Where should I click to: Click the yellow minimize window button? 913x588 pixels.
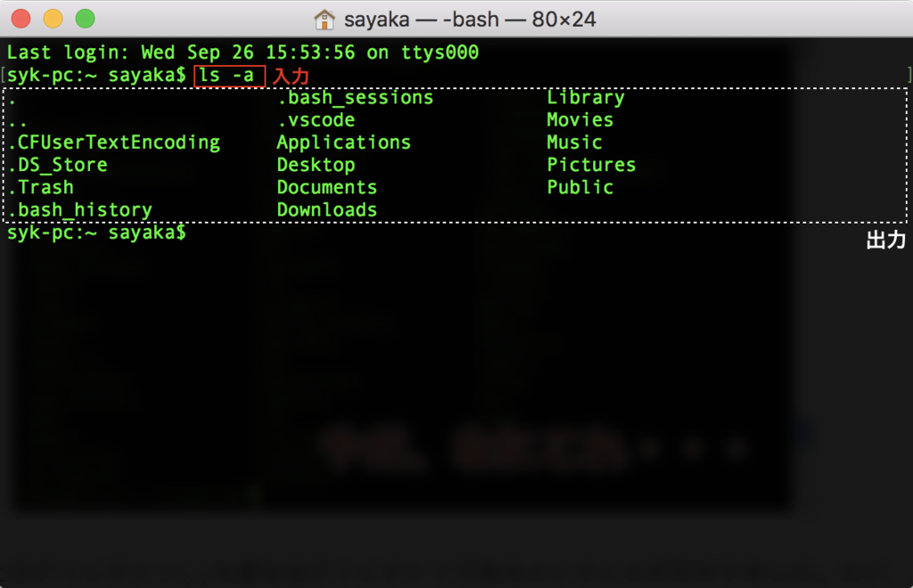coord(53,19)
